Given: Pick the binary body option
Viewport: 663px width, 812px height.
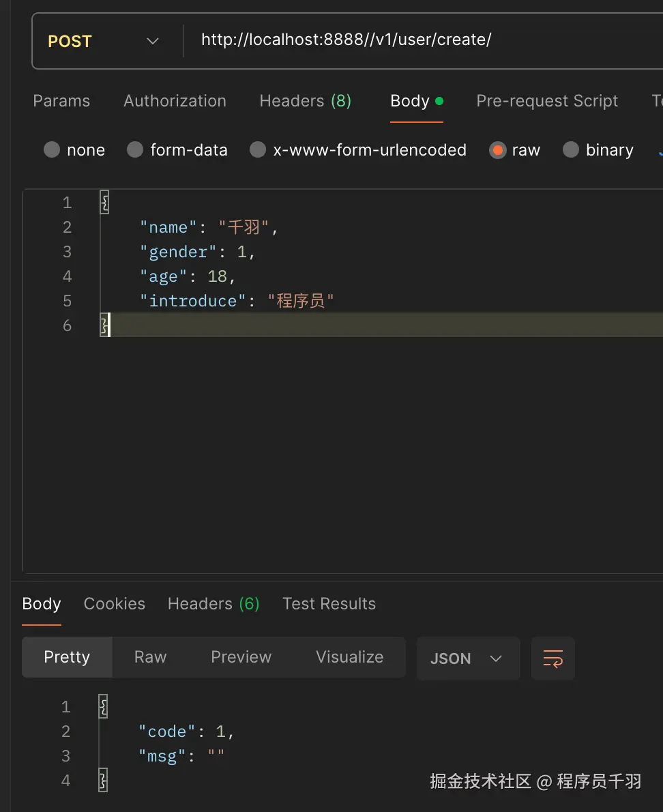Looking at the screenshot, I should [571, 150].
